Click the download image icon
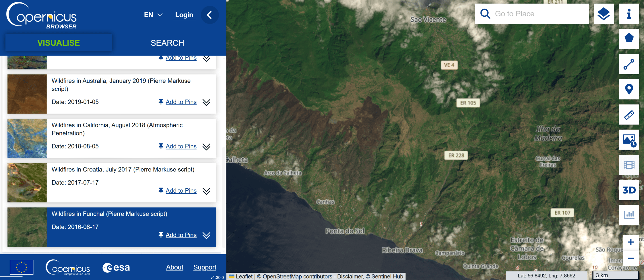This screenshot has width=644, height=280. point(629,140)
